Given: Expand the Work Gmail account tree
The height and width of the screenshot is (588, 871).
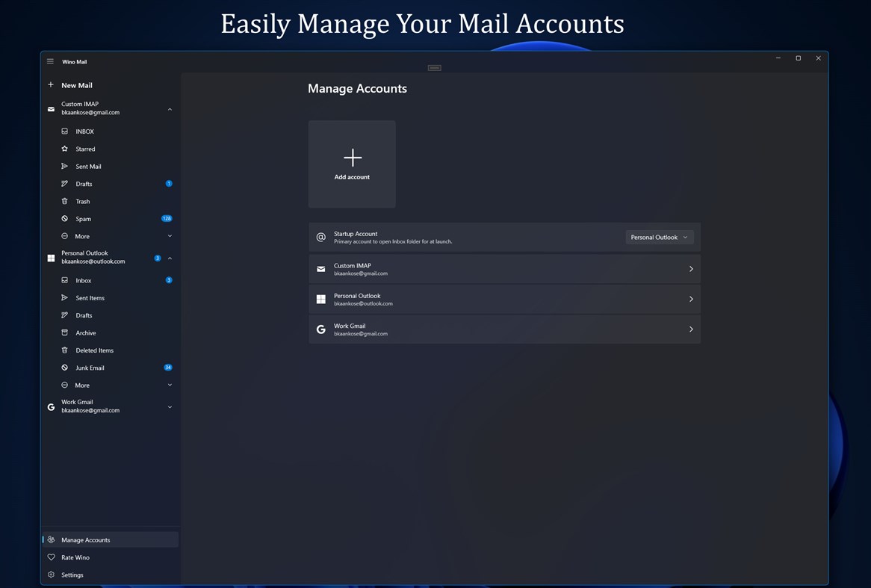Looking at the screenshot, I should tap(170, 406).
